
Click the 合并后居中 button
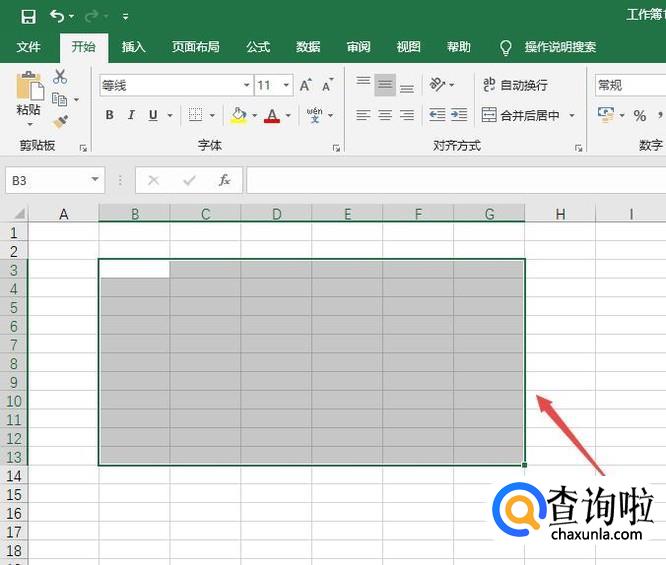pyautogui.click(x=521, y=115)
